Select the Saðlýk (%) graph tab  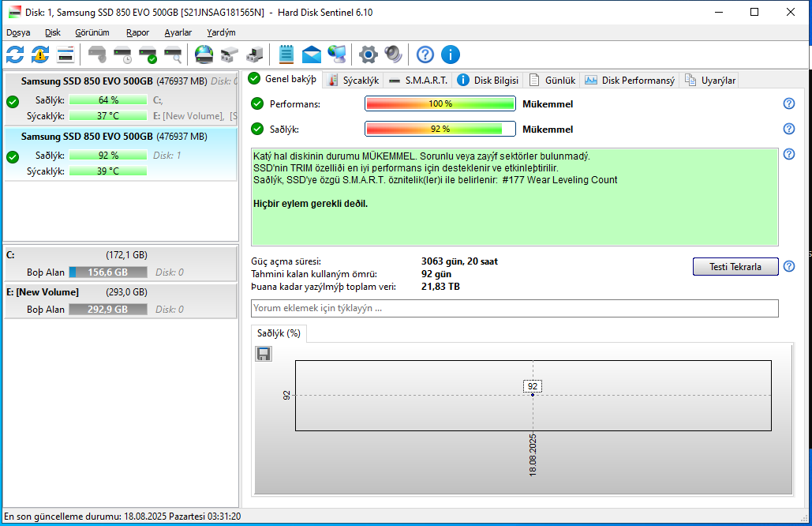pyautogui.click(x=279, y=333)
